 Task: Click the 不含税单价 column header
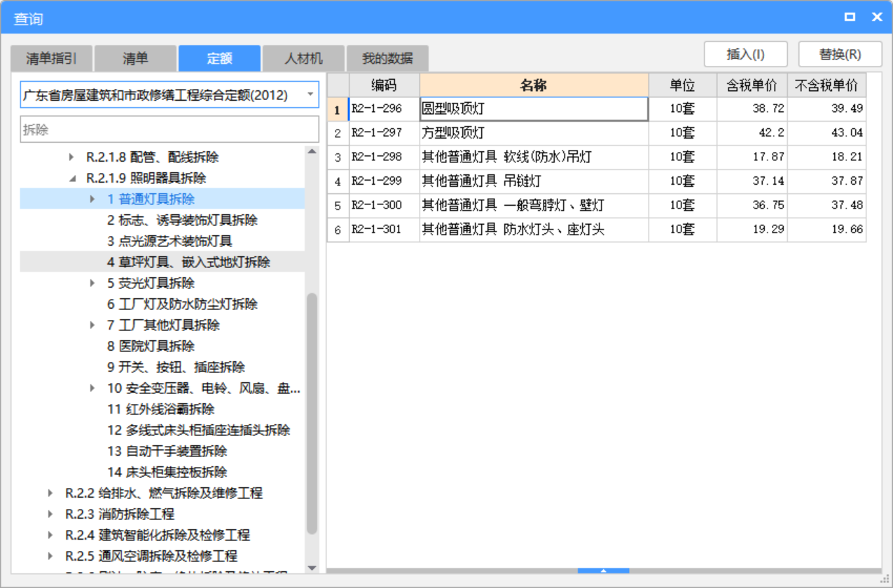pos(826,85)
